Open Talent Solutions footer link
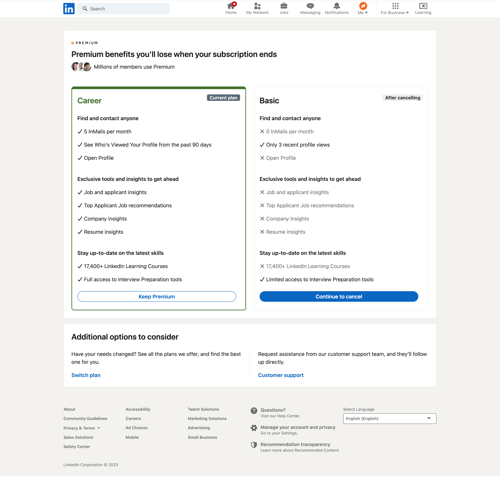Viewport: 500px width, 482px height. click(203, 409)
